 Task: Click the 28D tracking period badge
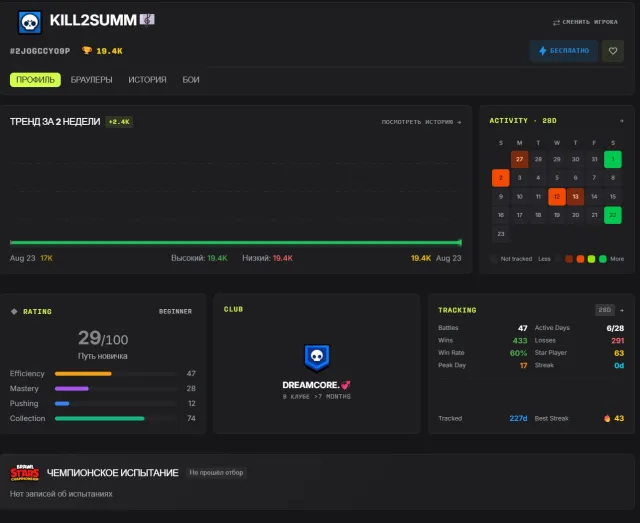(x=604, y=310)
